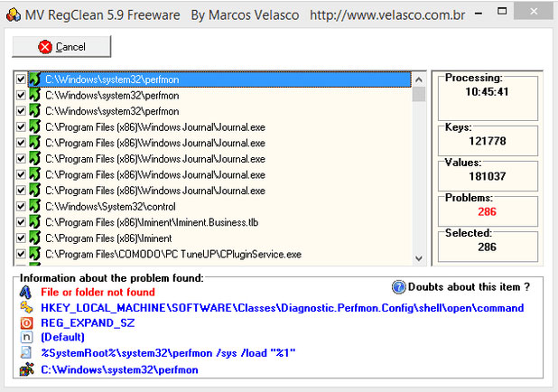Click the MV RegClean app icon in title bar
This screenshot has height=392, width=558.
tap(14, 14)
